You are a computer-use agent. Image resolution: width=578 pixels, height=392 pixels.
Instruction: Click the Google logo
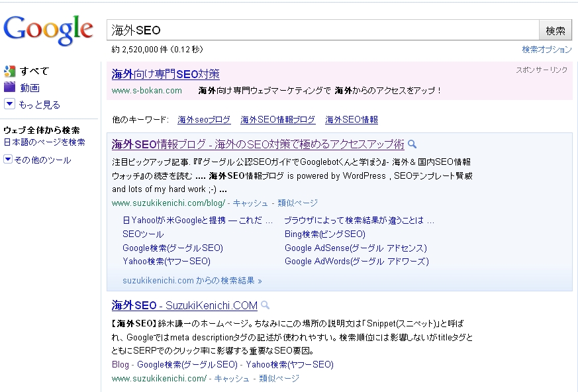48,30
